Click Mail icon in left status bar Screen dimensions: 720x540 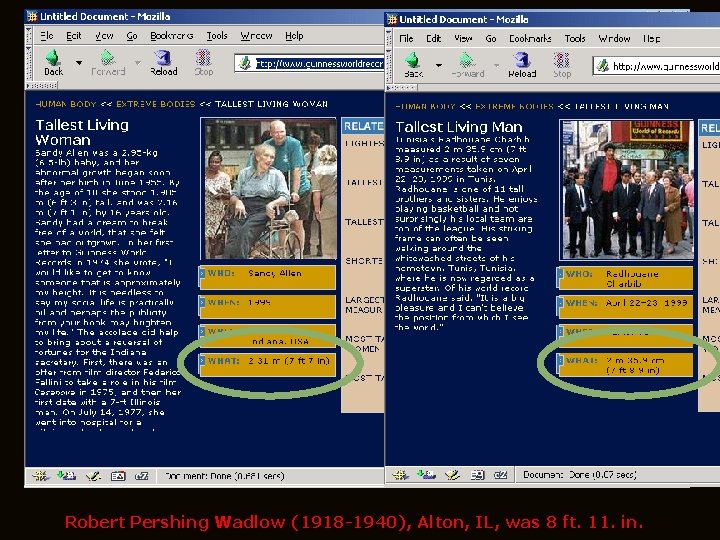66,476
